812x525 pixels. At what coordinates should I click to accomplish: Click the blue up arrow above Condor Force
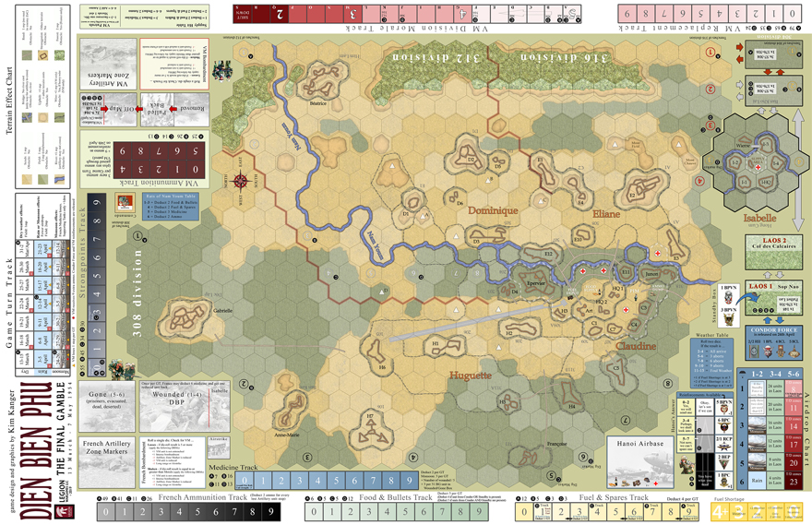(x=767, y=320)
